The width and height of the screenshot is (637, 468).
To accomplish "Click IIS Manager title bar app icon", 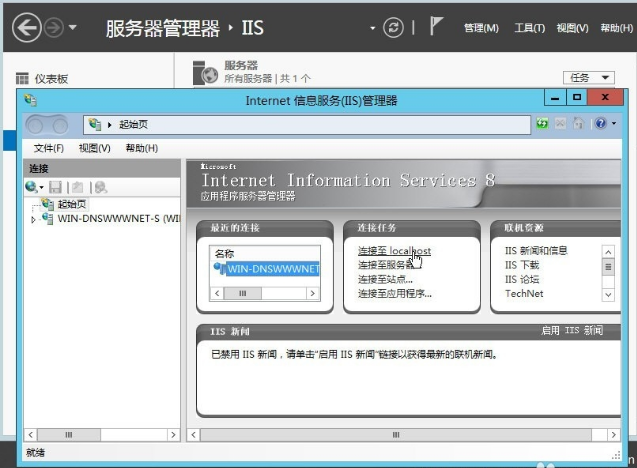I will pyautogui.click(x=30, y=100).
